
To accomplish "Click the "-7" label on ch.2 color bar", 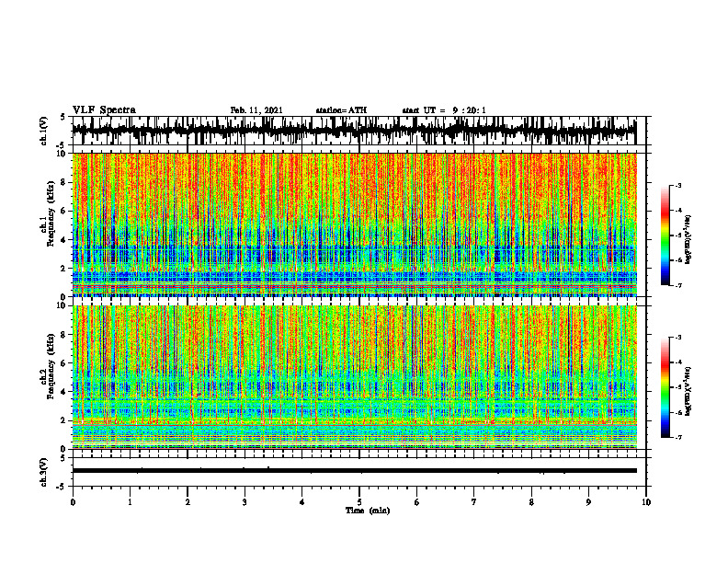I will (678, 438).
